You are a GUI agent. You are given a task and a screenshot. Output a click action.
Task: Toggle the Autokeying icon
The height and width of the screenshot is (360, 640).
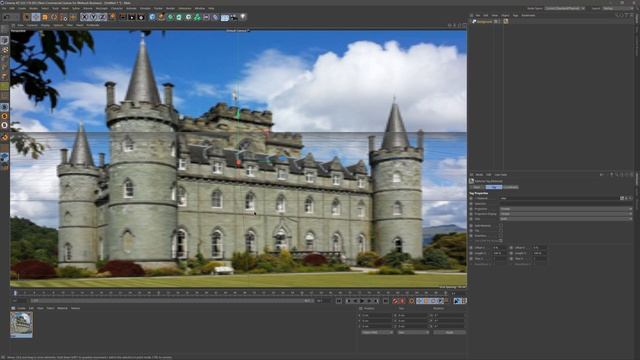pos(402,301)
